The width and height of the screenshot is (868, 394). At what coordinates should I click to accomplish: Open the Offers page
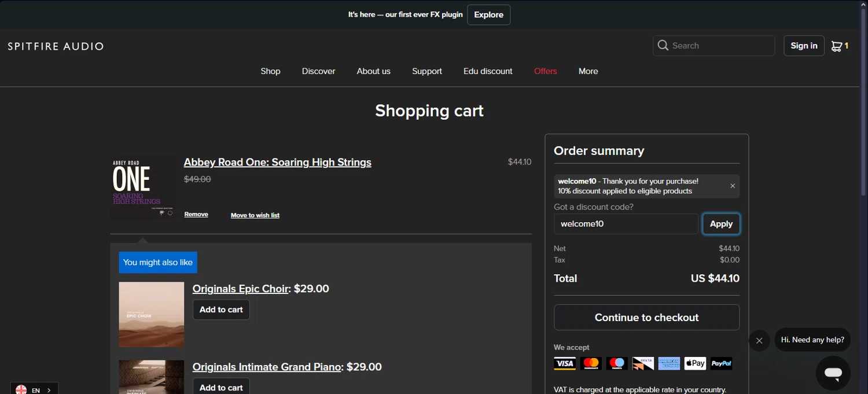(546, 71)
